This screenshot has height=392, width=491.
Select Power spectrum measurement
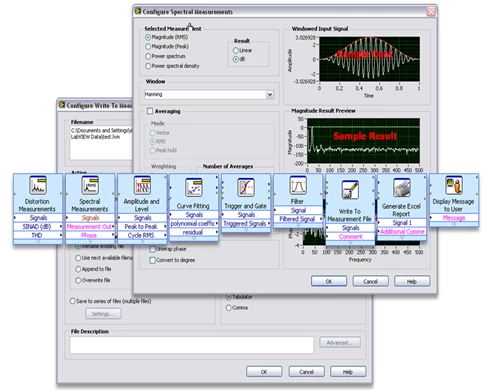(x=148, y=56)
